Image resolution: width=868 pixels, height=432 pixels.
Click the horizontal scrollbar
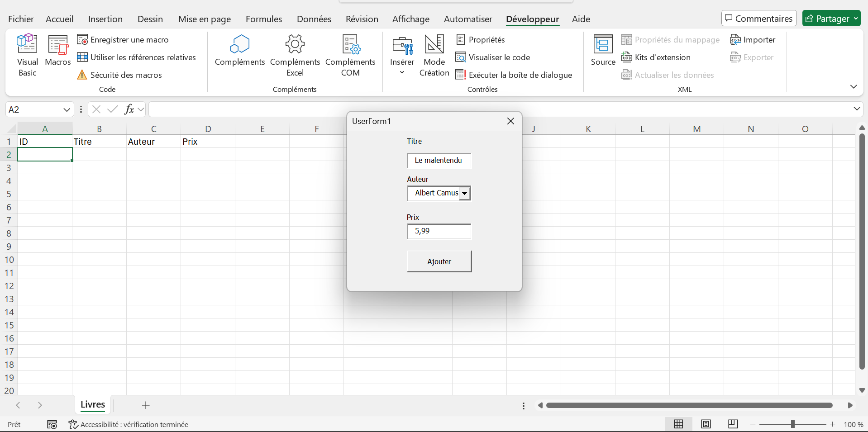tap(689, 405)
